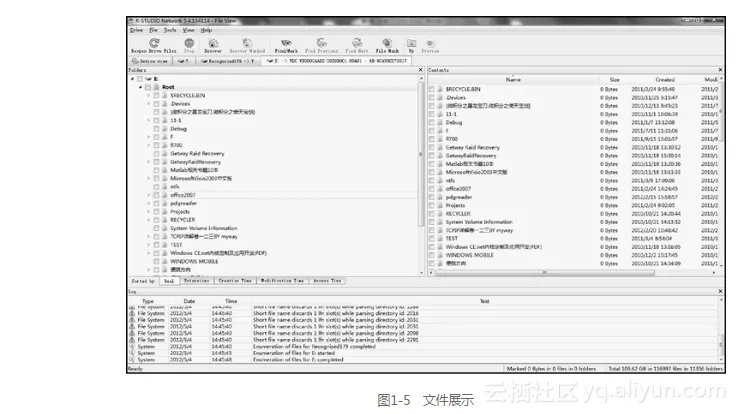This screenshot has height=414, width=737.
Task: Close the Folders panel with X icon
Action: 421,70
